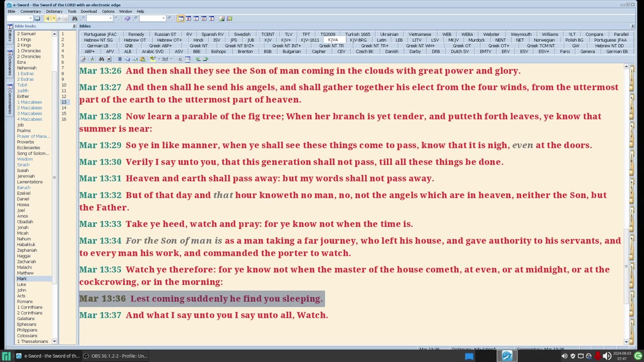Select chapter 16 in the chapter list

pos(64,119)
